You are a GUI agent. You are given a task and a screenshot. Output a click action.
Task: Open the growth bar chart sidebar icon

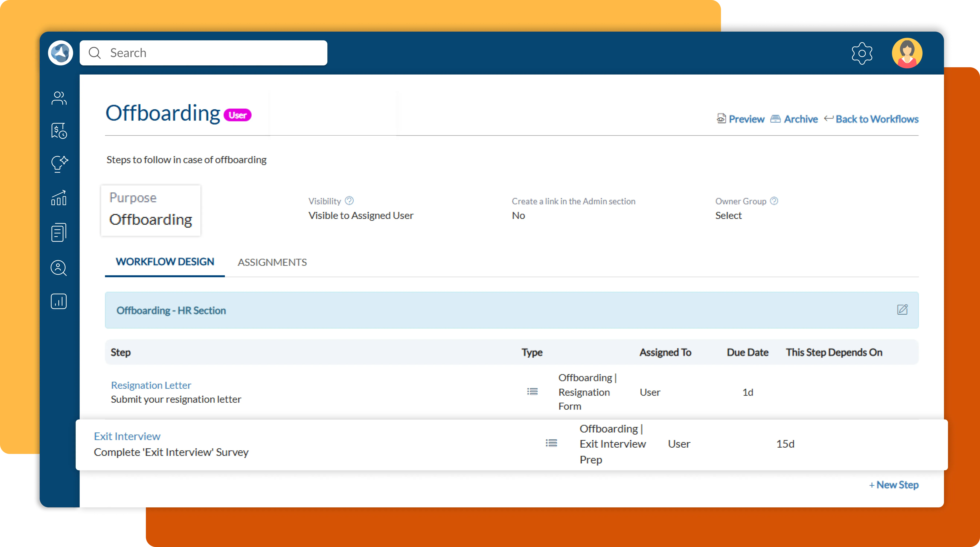pos(59,198)
